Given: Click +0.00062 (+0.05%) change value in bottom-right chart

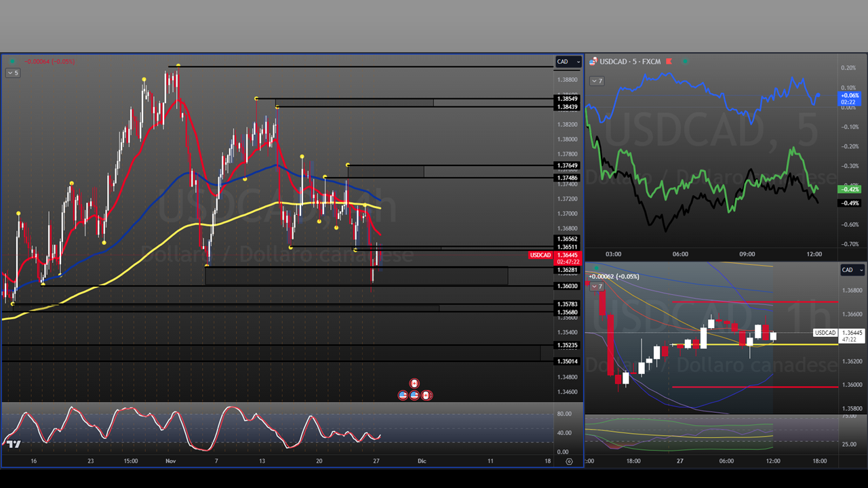Looking at the screenshot, I should [614, 277].
